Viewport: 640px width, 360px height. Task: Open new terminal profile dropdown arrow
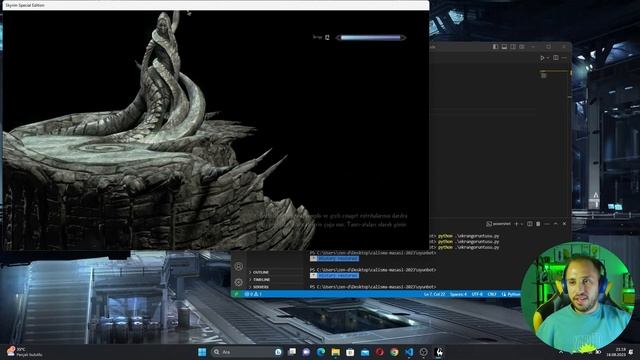[522, 224]
